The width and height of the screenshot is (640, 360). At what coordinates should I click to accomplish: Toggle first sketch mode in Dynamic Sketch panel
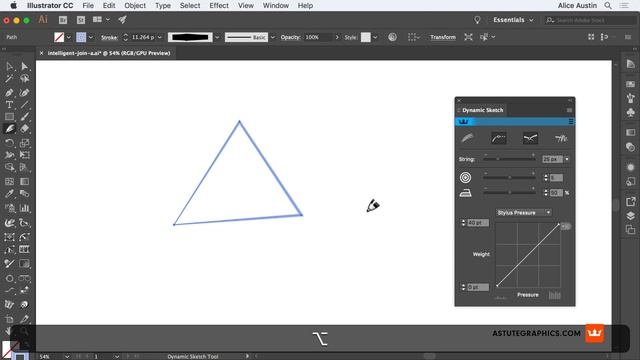coord(467,138)
